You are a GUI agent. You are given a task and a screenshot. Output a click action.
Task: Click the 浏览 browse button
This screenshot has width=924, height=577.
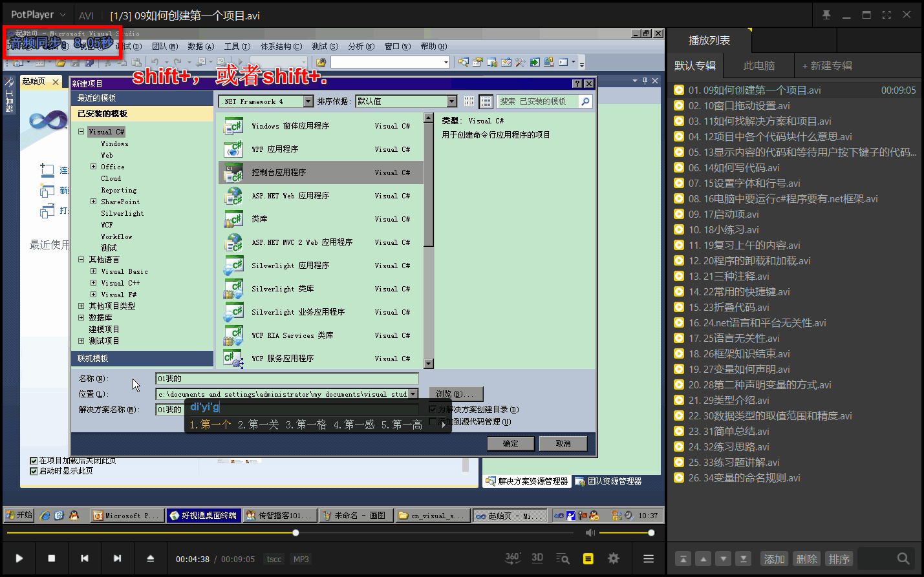456,394
